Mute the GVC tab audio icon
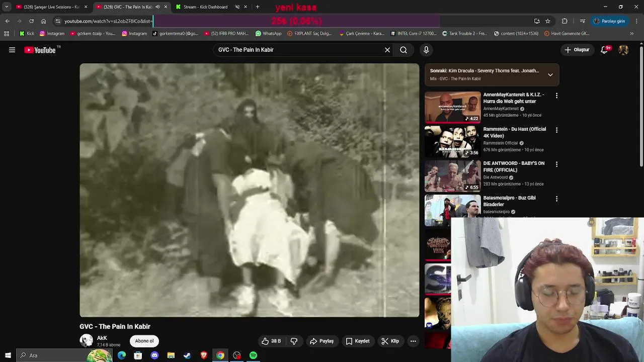The width and height of the screenshot is (644, 362). point(157,7)
